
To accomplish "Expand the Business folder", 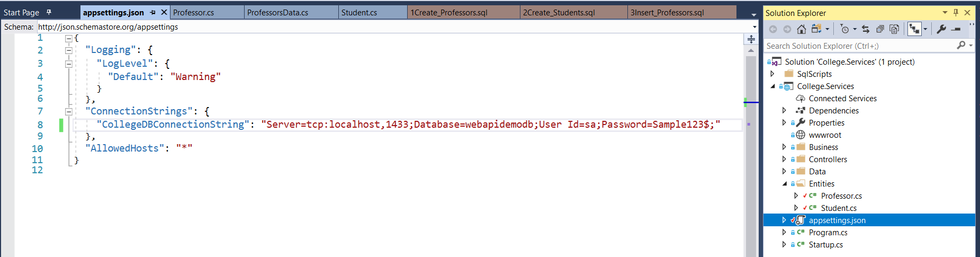I will point(784,147).
